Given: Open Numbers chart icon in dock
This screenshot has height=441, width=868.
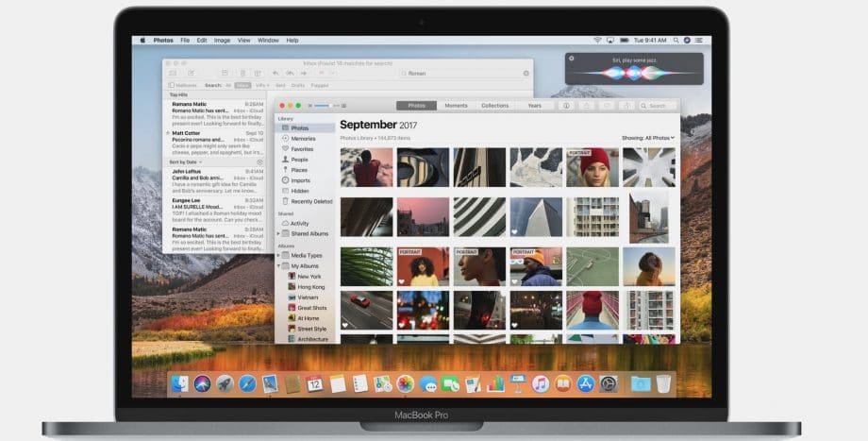Looking at the screenshot, I should pos(495,383).
